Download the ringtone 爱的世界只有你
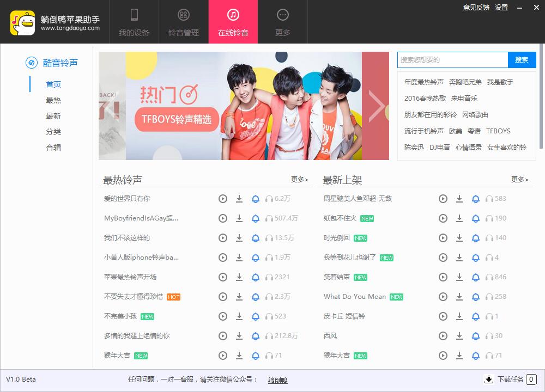Image resolution: width=545 pixels, height=392 pixels. pos(239,199)
